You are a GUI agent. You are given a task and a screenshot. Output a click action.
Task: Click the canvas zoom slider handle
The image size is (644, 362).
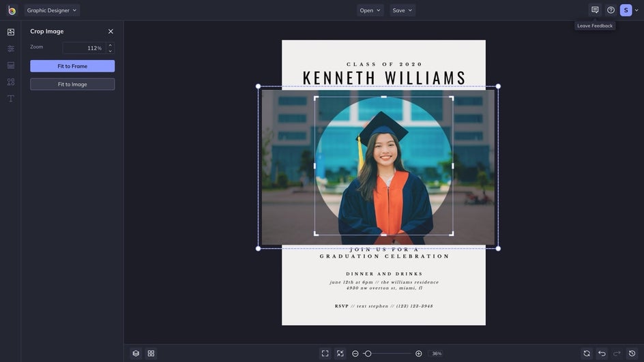(x=368, y=353)
